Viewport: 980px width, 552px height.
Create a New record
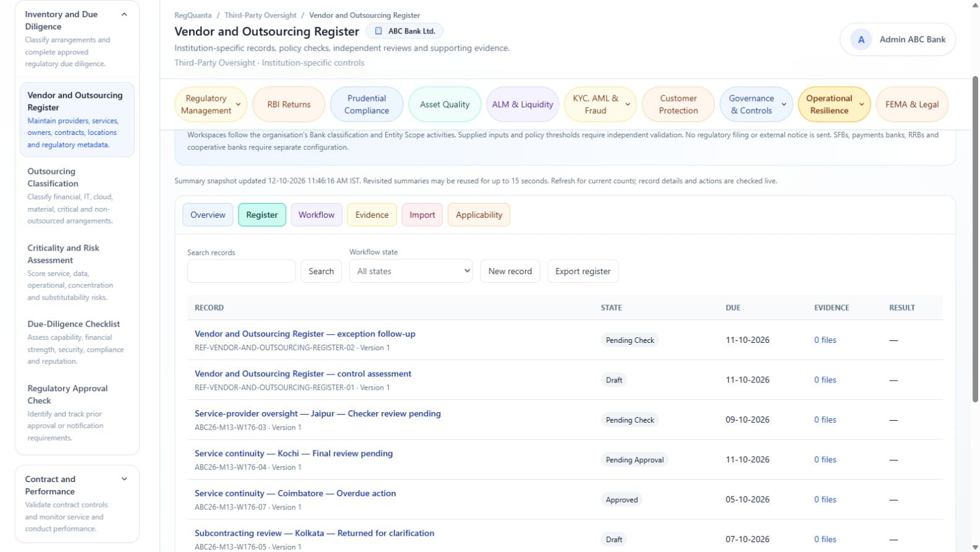tap(510, 271)
